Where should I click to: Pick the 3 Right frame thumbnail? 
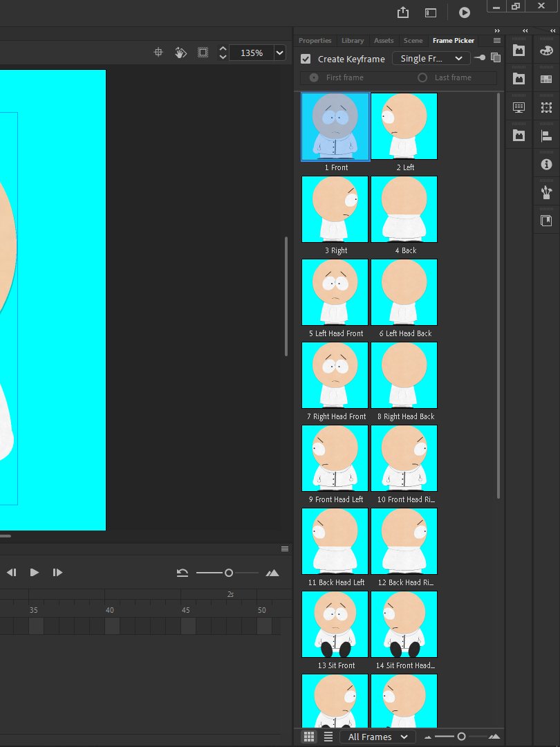(x=335, y=209)
